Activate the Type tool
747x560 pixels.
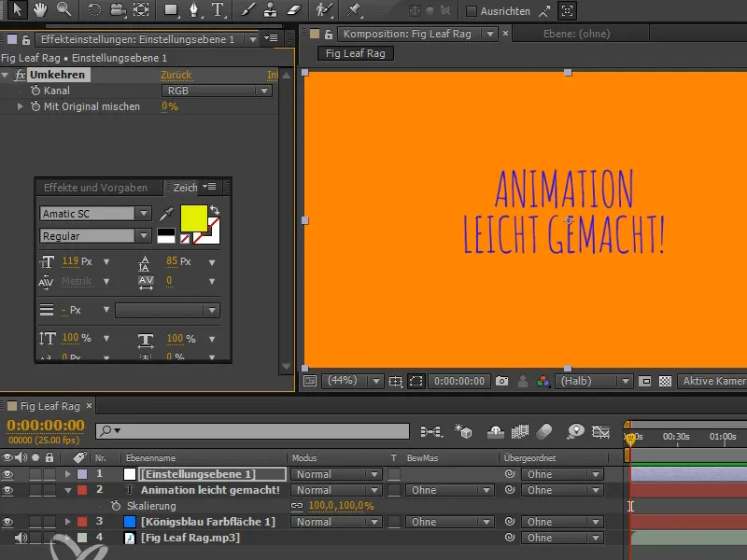[x=216, y=11]
